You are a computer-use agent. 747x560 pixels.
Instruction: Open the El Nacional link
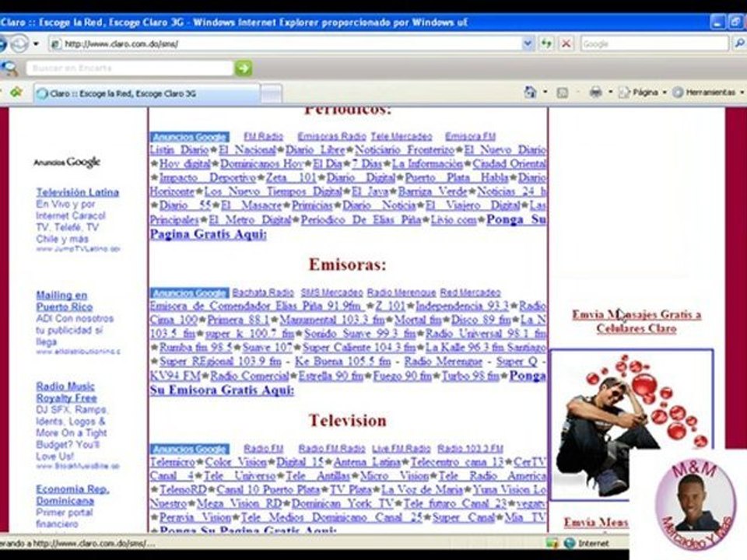point(247,150)
